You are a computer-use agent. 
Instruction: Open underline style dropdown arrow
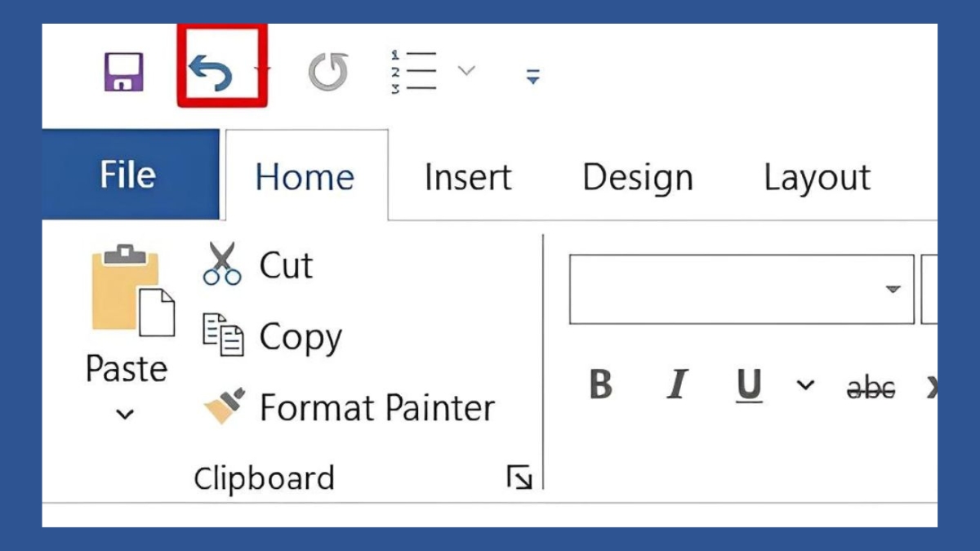coord(805,384)
